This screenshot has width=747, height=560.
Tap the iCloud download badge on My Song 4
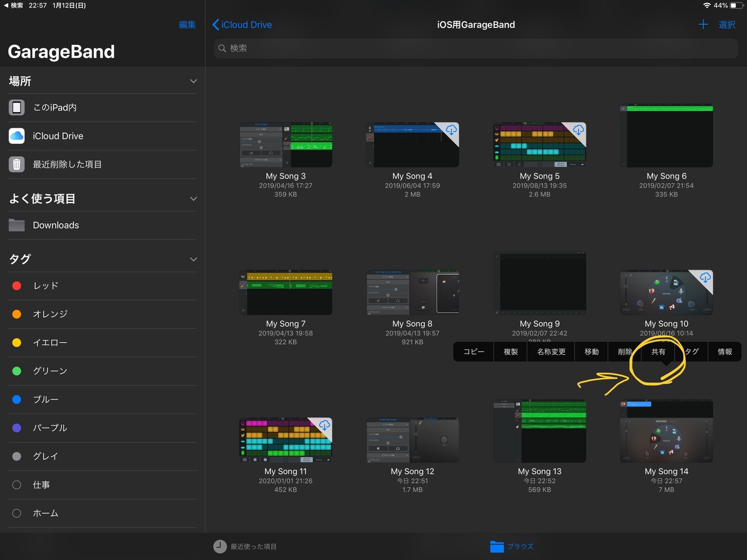coord(451,130)
